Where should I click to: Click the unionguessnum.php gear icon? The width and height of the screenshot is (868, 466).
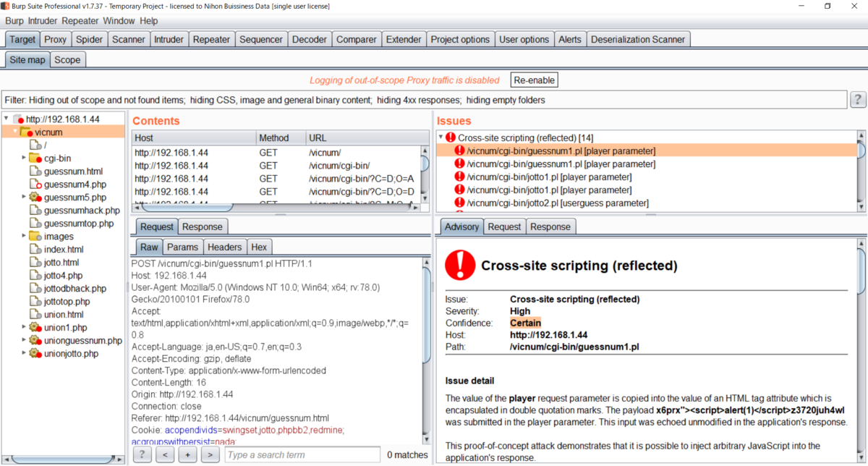point(35,341)
